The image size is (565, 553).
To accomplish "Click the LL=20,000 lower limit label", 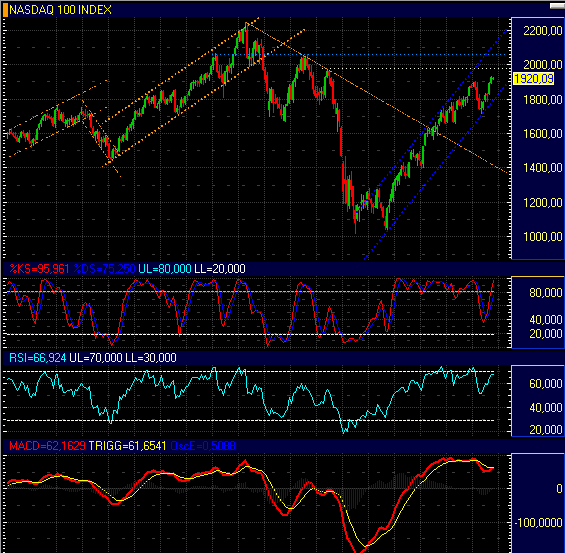I will [x=220, y=269].
